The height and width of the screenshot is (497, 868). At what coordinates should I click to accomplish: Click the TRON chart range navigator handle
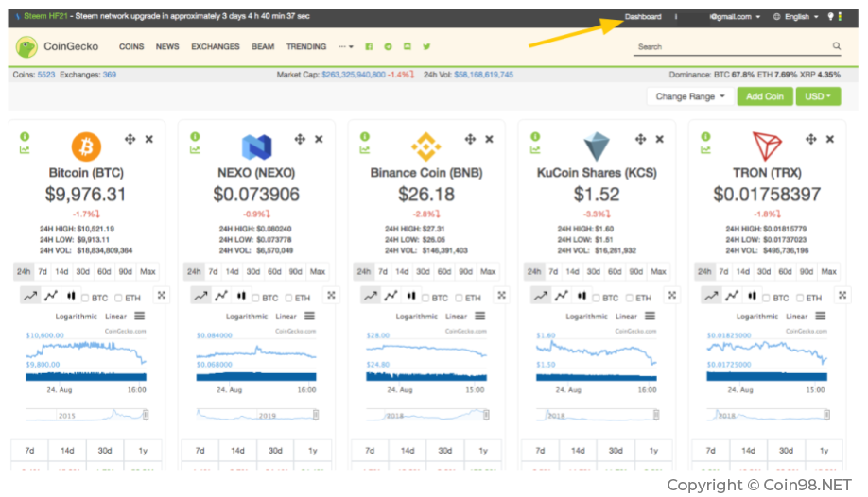tap(826, 415)
